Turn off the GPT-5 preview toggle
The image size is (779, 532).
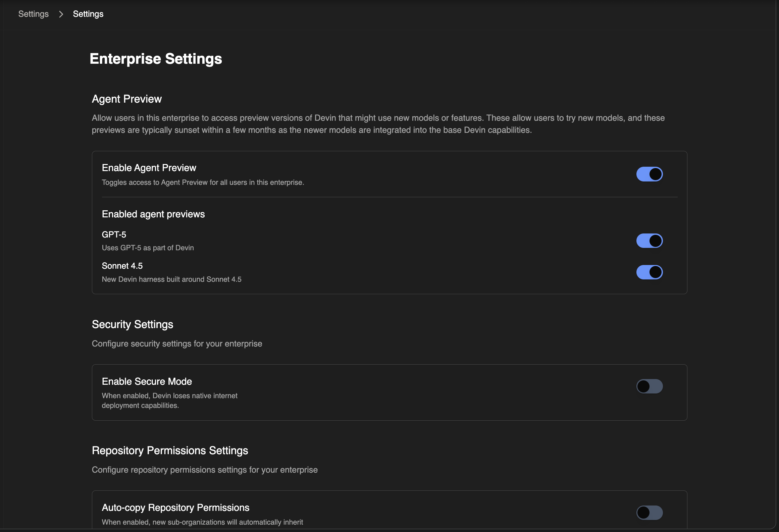tap(649, 241)
